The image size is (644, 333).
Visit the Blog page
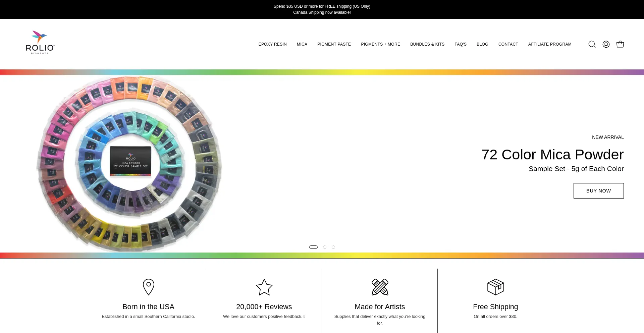[x=482, y=44]
